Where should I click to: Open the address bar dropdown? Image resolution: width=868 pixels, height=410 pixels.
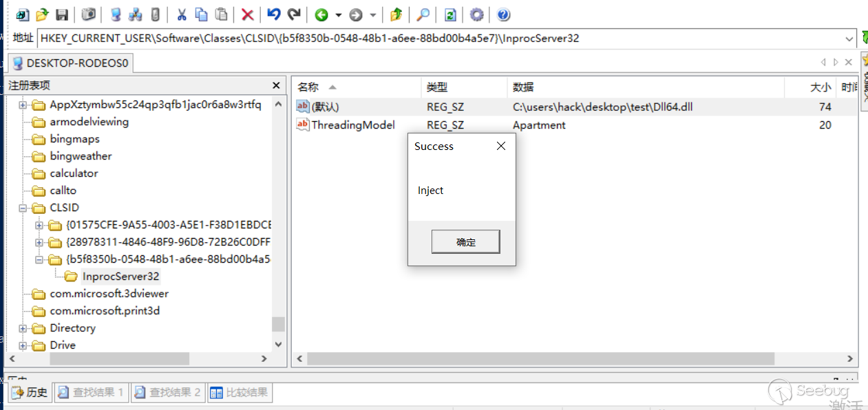(849, 39)
